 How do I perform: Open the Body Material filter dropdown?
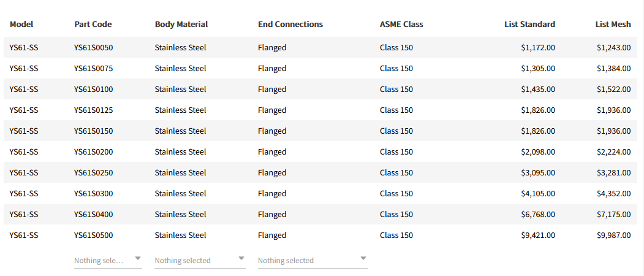[193, 261]
